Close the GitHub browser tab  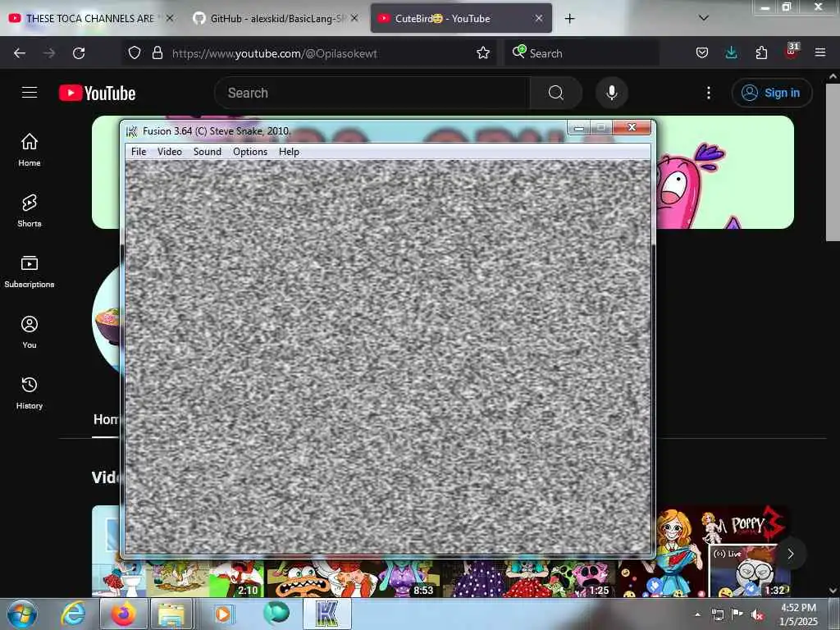coord(354,18)
